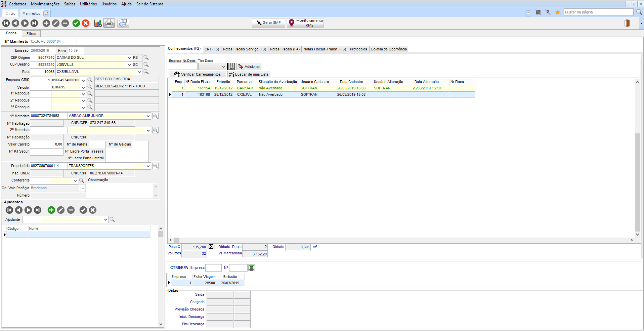Viewport: 644px width, 331px height.
Task: Click the barcode reader icon beside Tipo Docto
Action: click(231, 67)
